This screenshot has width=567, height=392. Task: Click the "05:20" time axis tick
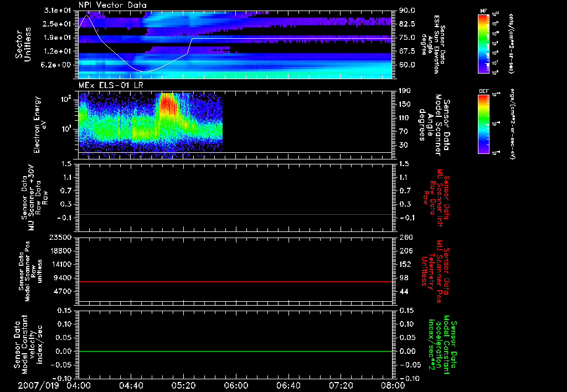pos(183,385)
